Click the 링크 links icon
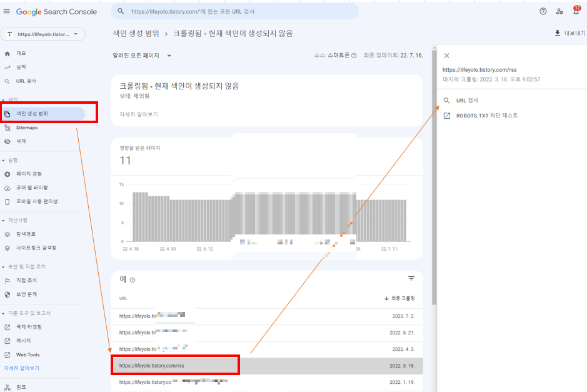Image resolution: width=587 pixels, height=392 pixels. pyautogui.click(x=7, y=388)
